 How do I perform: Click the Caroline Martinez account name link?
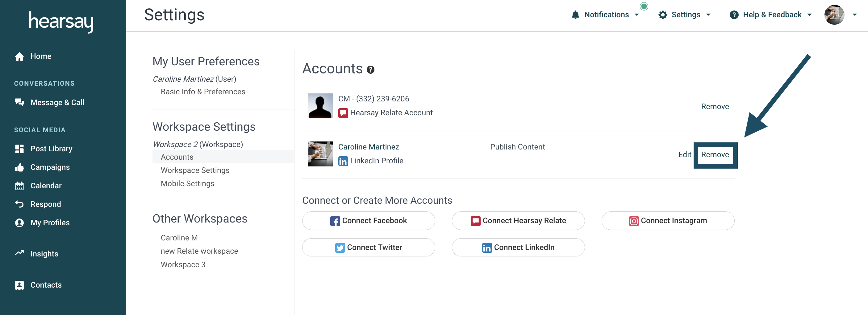tap(368, 147)
